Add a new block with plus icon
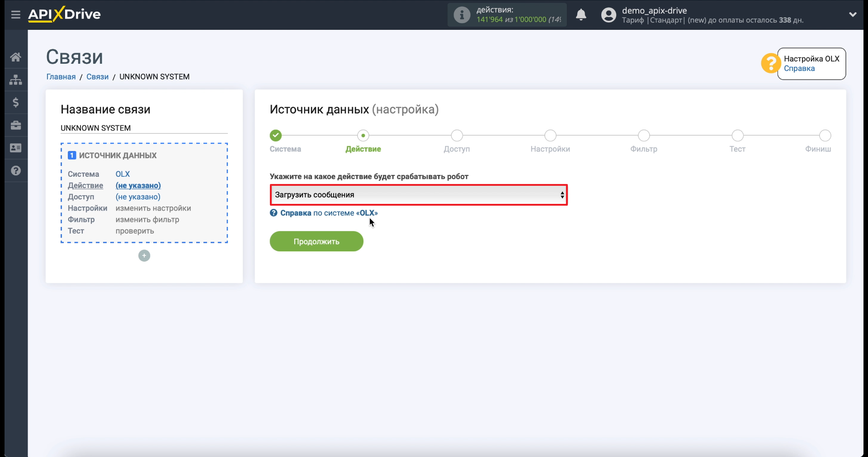 point(144,256)
